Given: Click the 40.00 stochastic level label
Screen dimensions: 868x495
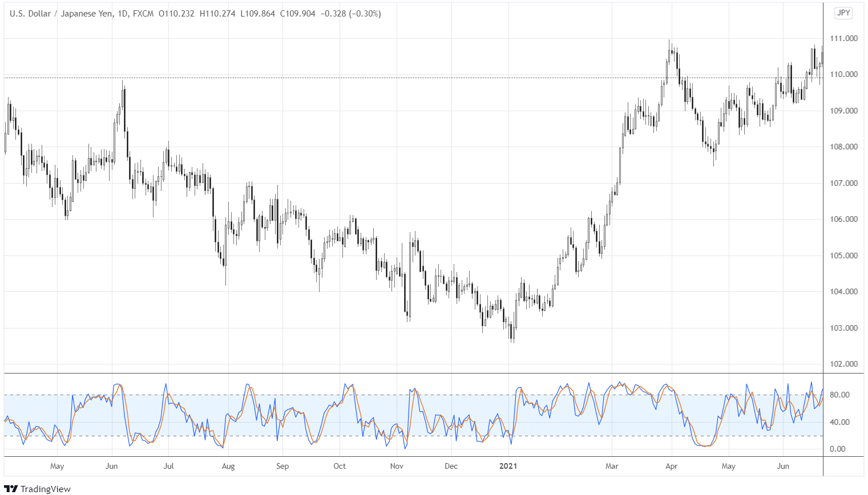Looking at the screenshot, I should click(839, 422).
